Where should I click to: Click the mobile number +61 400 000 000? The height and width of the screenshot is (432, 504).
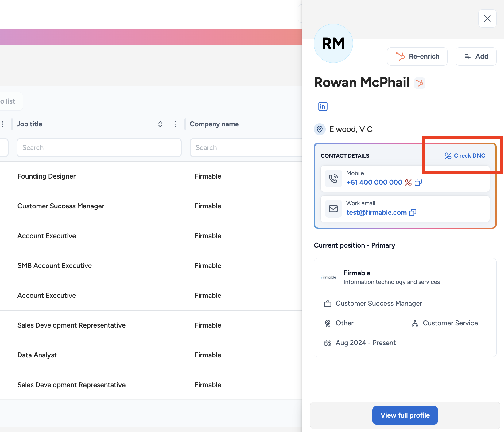coord(374,183)
